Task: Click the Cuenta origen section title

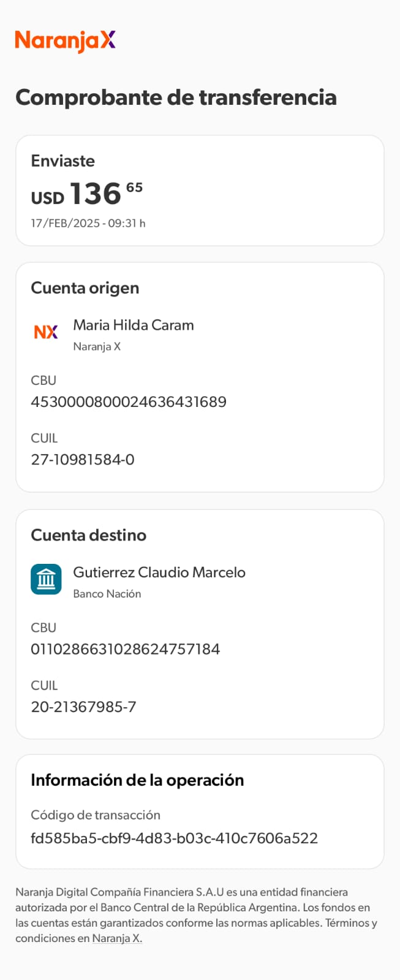Action: (85, 288)
